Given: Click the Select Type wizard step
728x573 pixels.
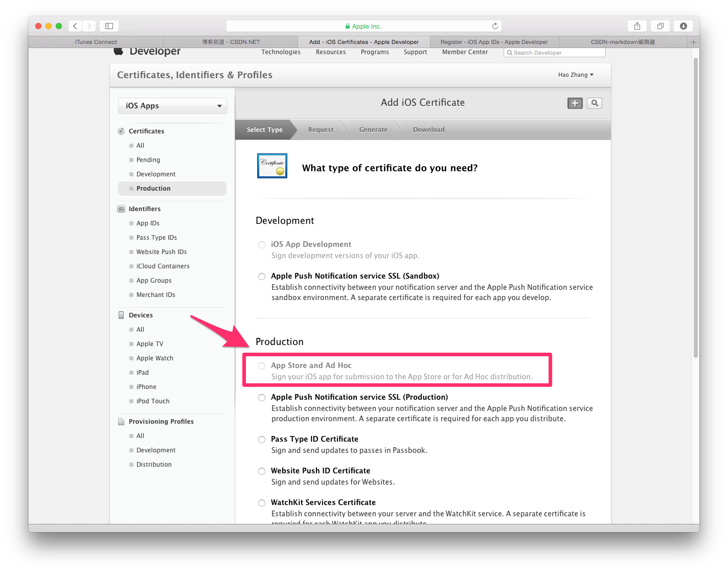Looking at the screenshot, I should coord(265,130).
